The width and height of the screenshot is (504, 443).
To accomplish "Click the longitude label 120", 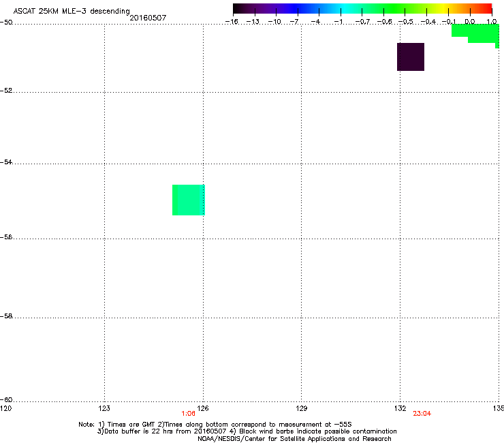I will click(x=5, y=408).
